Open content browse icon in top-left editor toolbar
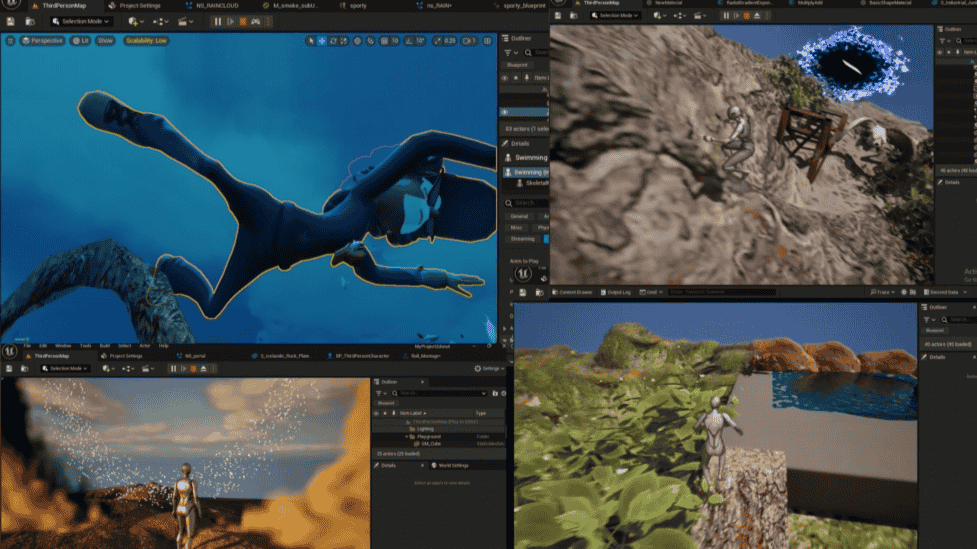The width and height of the screenshot is (977, 549). point(30,21)
